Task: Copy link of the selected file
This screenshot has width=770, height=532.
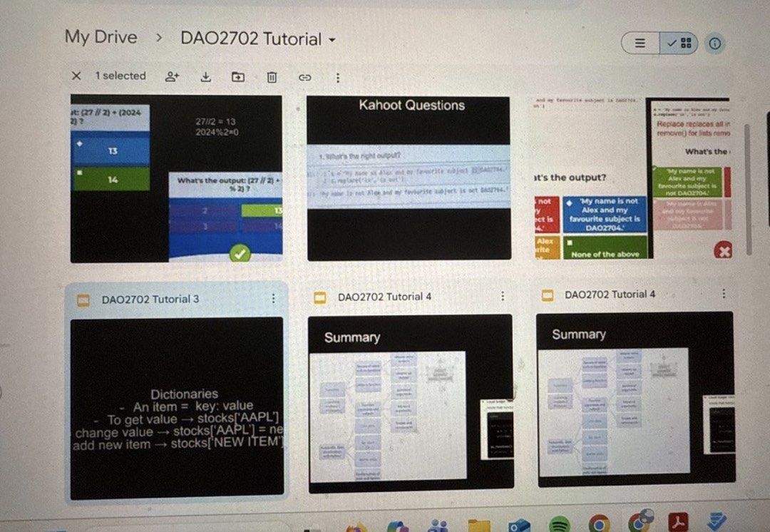Action: point(305,78)
